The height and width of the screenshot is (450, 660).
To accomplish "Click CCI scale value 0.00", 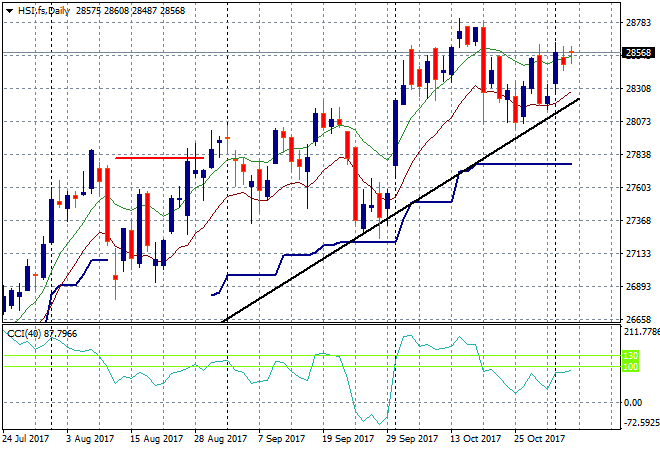I will (633, 403).
